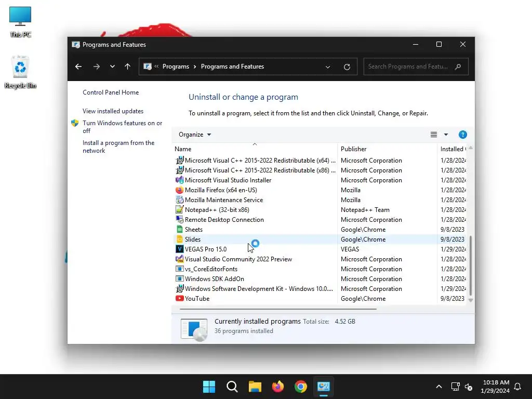This screenshot has height=399, width=532.
Task: Launch Google Chrome from the taskbar
Action: [301, 387]
